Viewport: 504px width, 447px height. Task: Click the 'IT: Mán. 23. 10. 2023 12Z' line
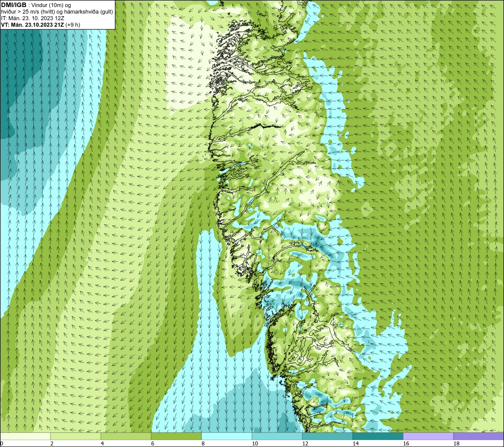pos(33,18)
